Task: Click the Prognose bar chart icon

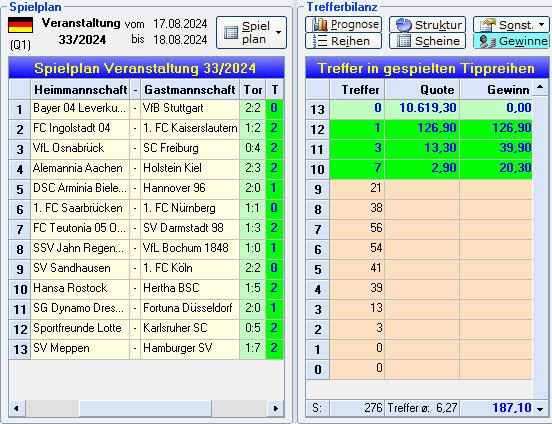Action: click(320, 25)
